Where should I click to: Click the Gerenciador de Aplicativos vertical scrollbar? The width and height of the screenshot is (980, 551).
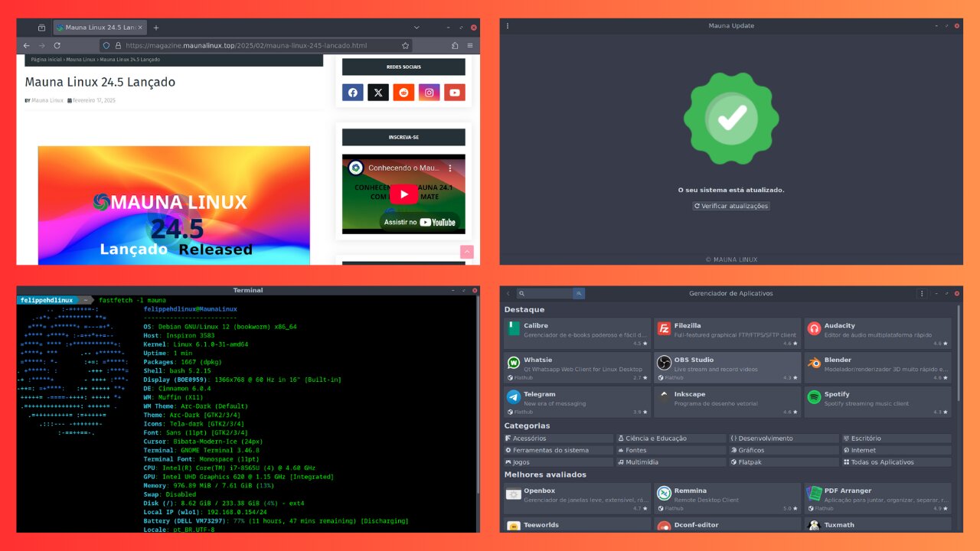(x=958, y=352)
